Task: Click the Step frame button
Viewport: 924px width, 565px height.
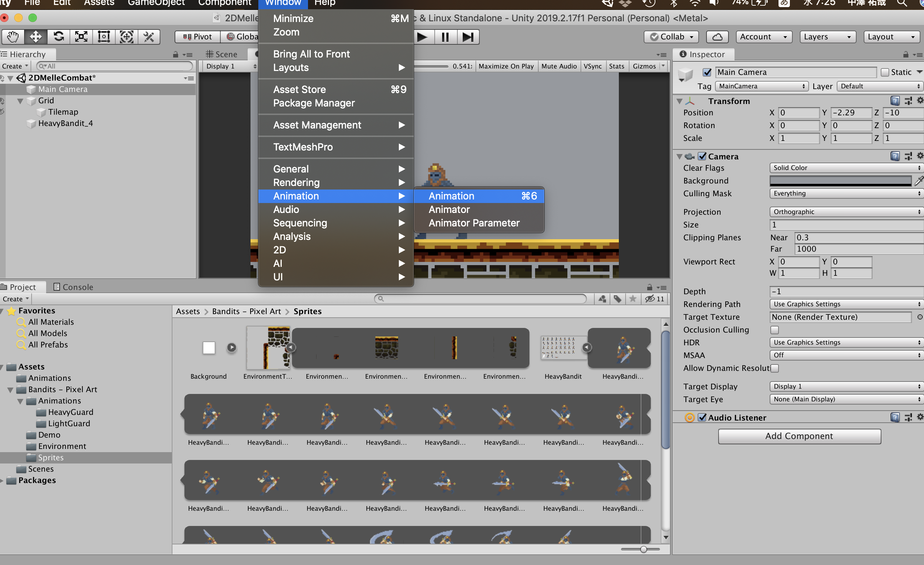Action: pyautogui.click(x=468, y=37)
